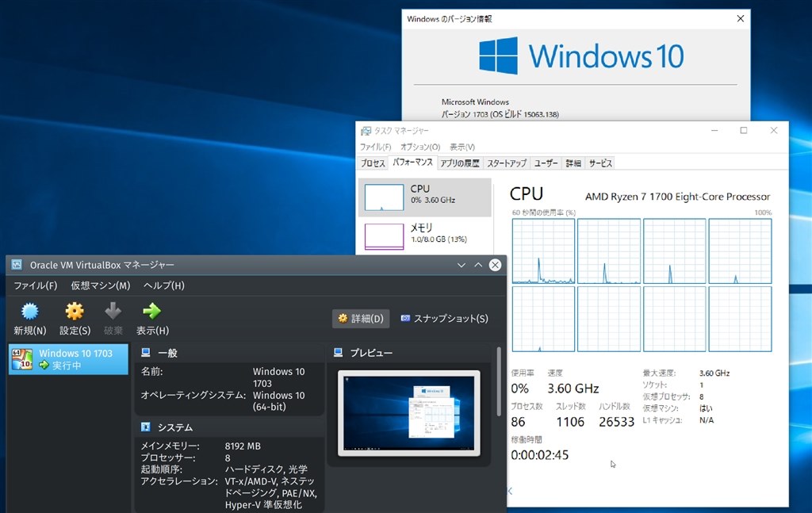Open VirtualBox Machine (仮想マシン) menu
Image resolution: width=812 pixels, height=513 pixels.
(101, 285)
